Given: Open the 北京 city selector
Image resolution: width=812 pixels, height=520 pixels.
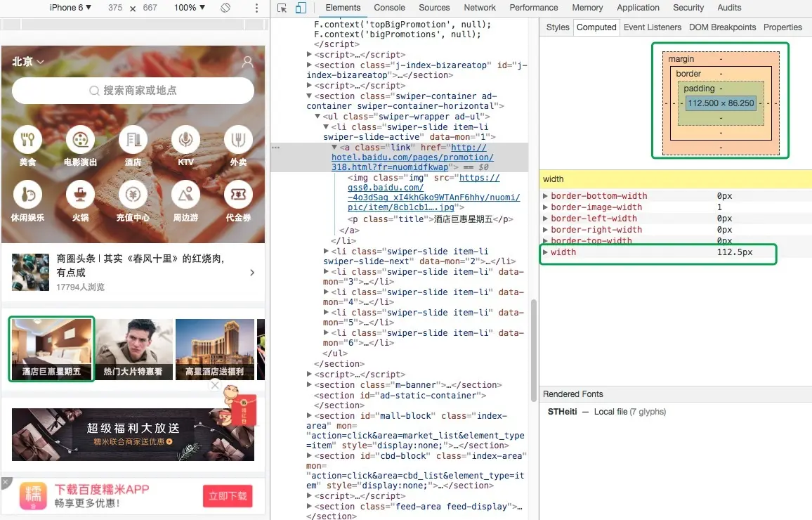Looking at the screenshot, I should (28, 62).
